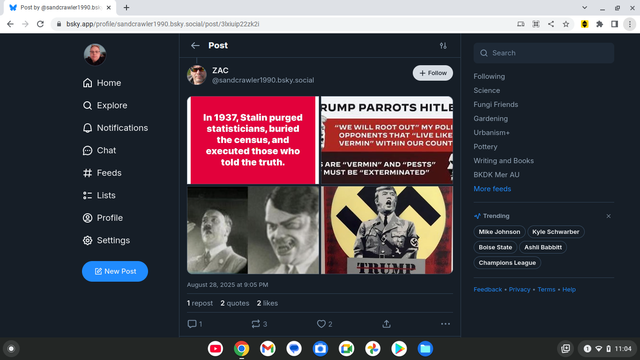Click the reply comment icon under the post
The width and height of the screenshot is (640, 360).
192,324
